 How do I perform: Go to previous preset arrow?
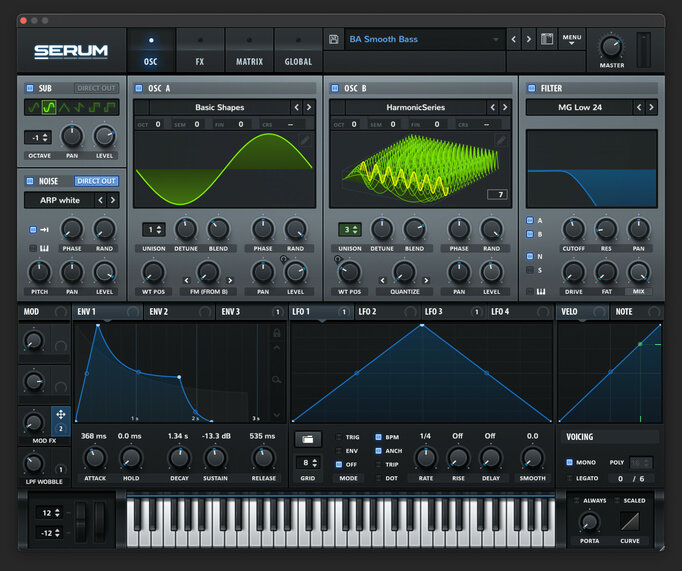tap(514, 39)
